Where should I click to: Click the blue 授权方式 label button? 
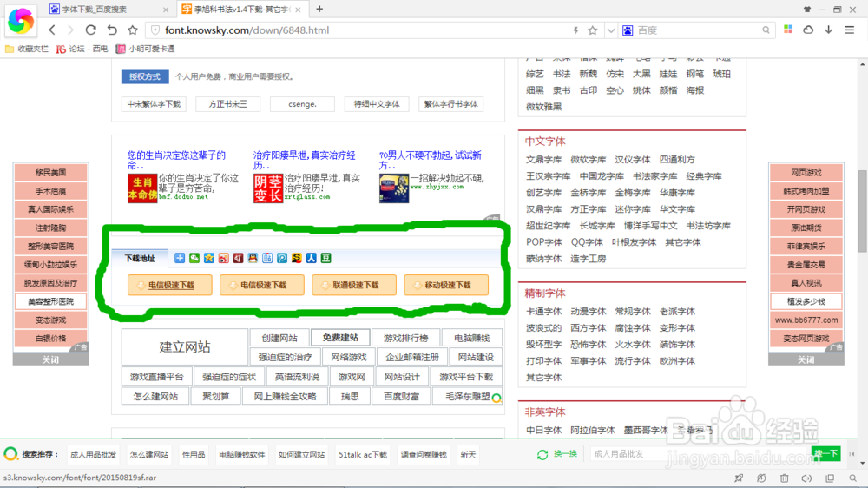145,76
